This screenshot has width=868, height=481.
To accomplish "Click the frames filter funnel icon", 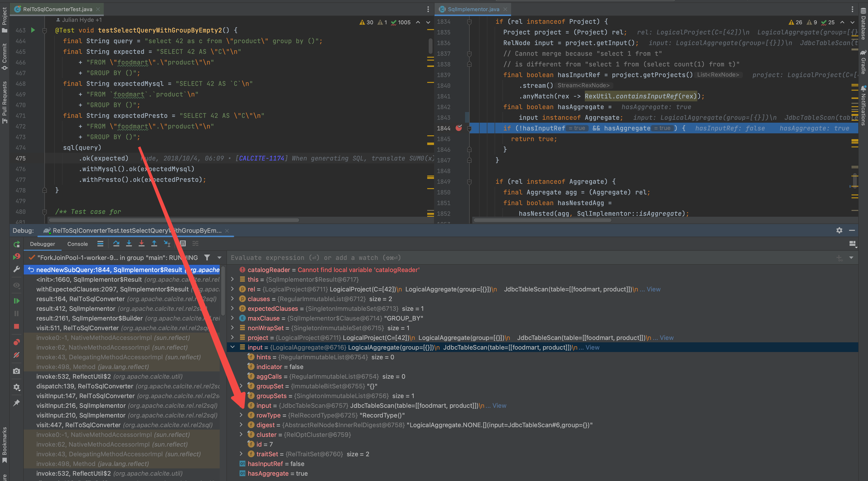I will point(207,258).
